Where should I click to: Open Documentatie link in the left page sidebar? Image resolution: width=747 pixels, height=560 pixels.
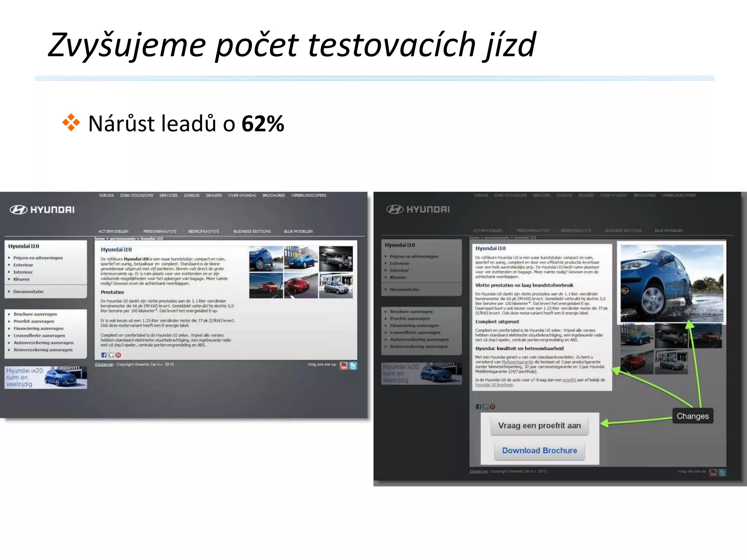(28, 292)
